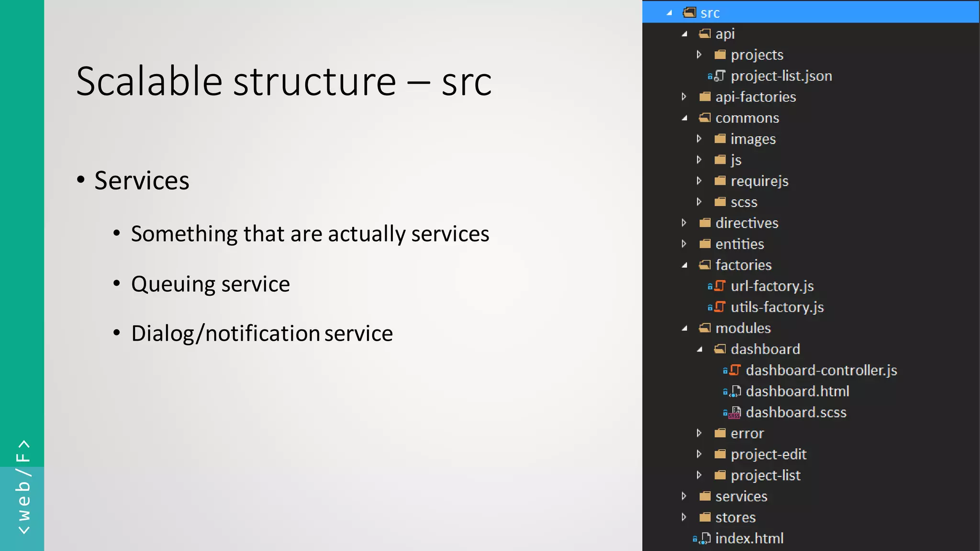Expand the project-list folder arrow
The width and height of the screenshot is (980, 551).
699,475
